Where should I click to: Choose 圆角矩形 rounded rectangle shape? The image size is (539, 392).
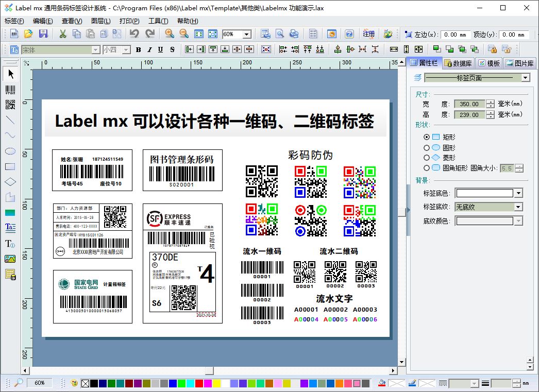click(427, 168)
